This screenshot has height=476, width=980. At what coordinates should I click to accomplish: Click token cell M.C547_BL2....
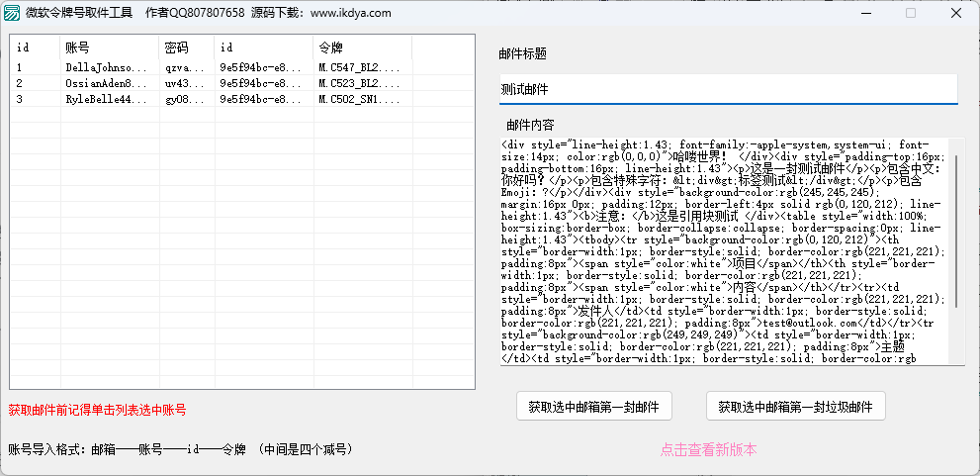[363, 67]
